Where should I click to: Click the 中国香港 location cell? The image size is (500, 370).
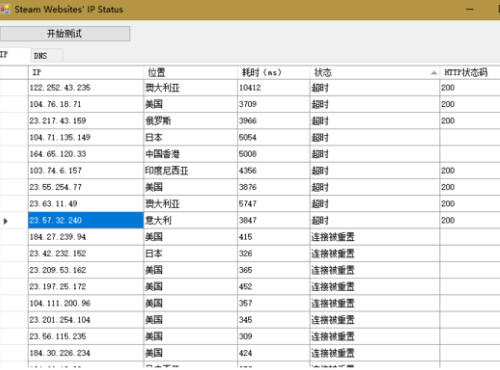(x=191, y=154)
